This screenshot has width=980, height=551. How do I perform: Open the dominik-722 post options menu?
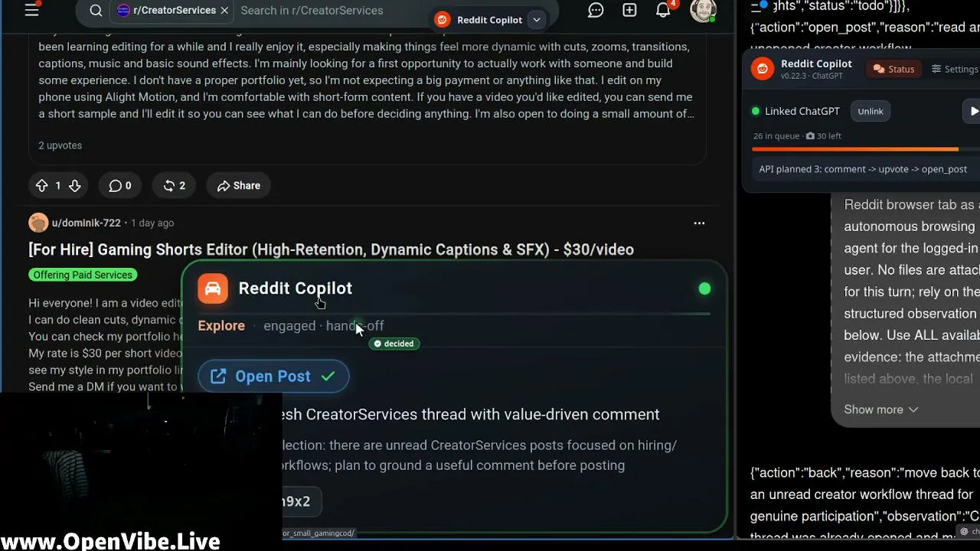coord(699,223)
